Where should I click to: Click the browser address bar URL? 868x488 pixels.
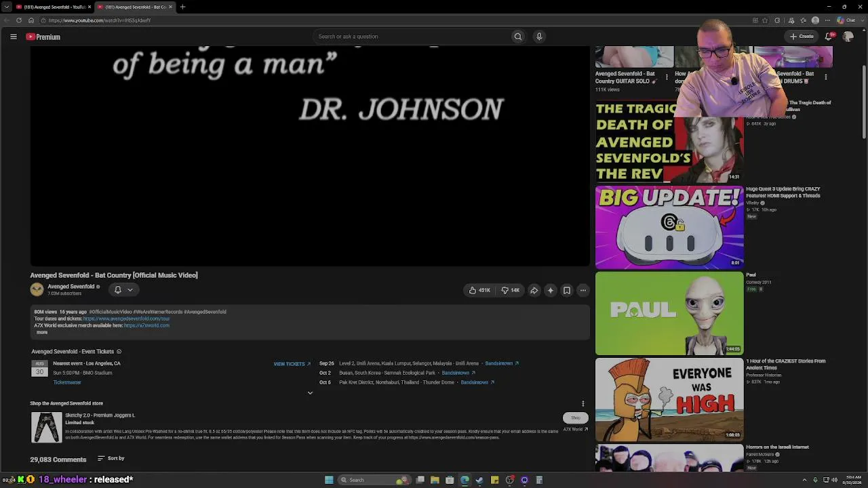coord(100,20)
